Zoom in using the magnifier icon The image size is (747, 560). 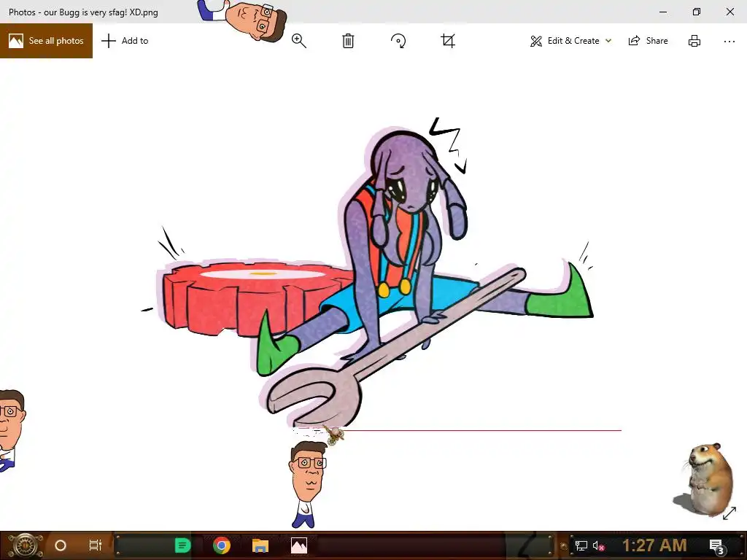pos(298,41)
